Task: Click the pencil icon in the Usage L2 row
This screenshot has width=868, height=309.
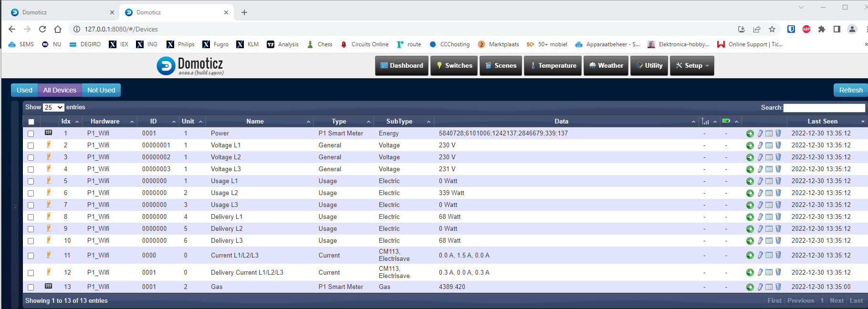Action: coord(760,193)
